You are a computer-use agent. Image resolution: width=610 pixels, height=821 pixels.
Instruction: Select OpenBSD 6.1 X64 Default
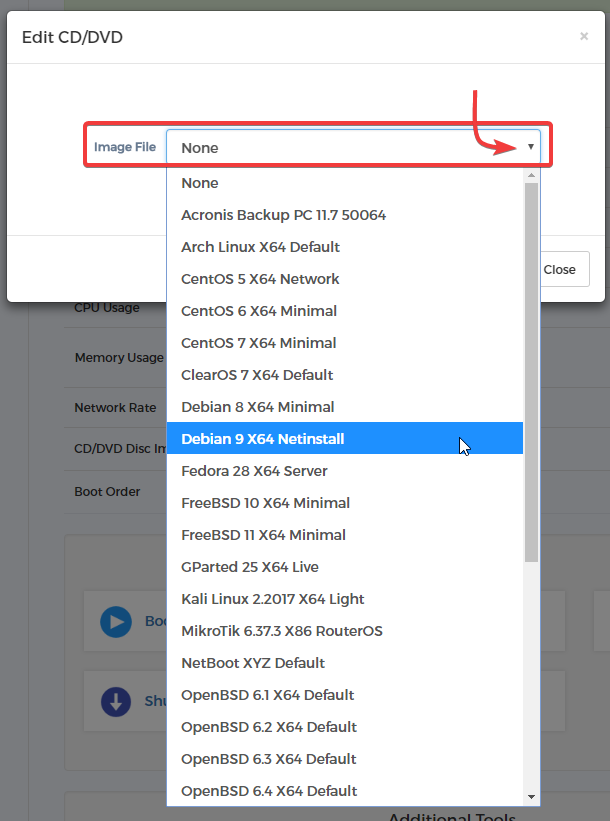(345, 694)
